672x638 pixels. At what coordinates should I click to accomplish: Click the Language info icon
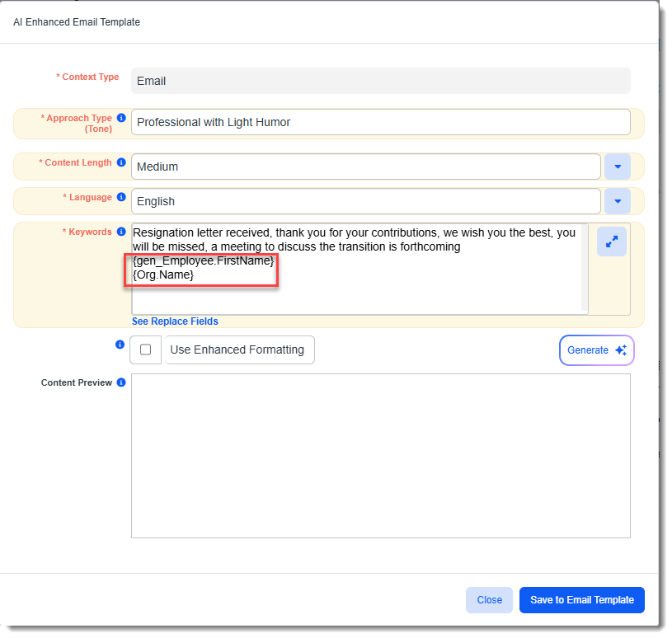pos(121,197)
